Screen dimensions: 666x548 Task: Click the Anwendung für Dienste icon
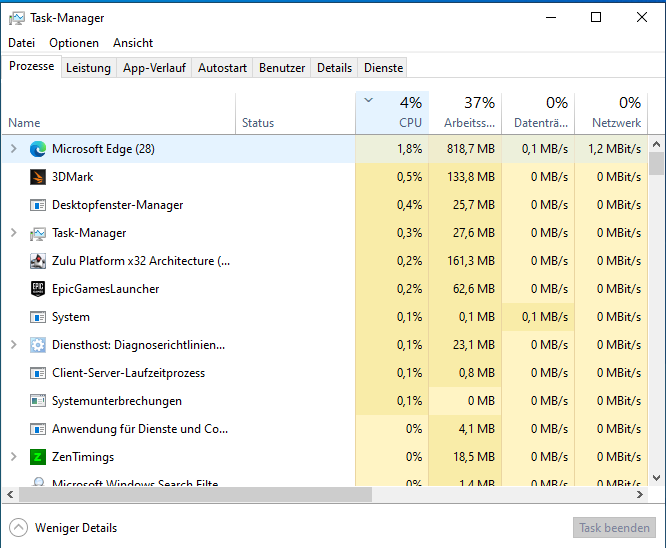point(38,429)
